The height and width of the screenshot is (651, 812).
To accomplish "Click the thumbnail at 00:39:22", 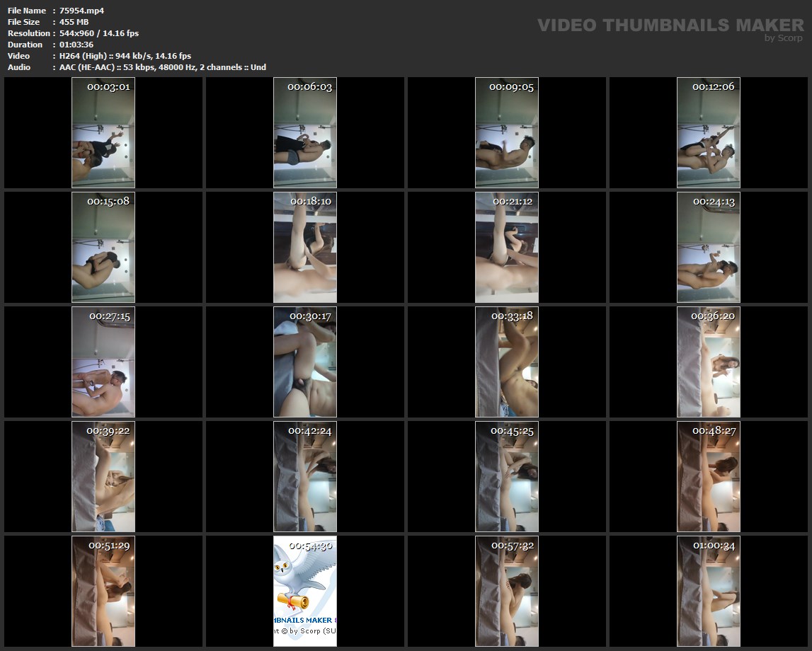I will pos(103,477).
